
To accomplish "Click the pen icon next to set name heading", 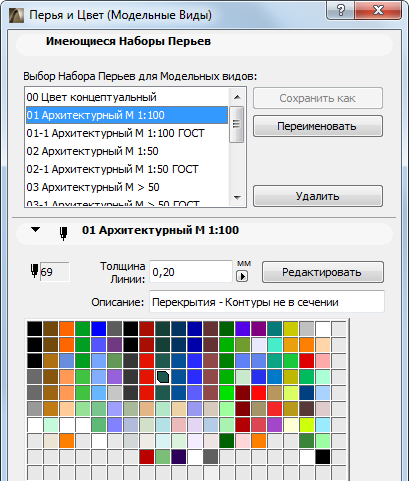I will [x=64, y=233].
